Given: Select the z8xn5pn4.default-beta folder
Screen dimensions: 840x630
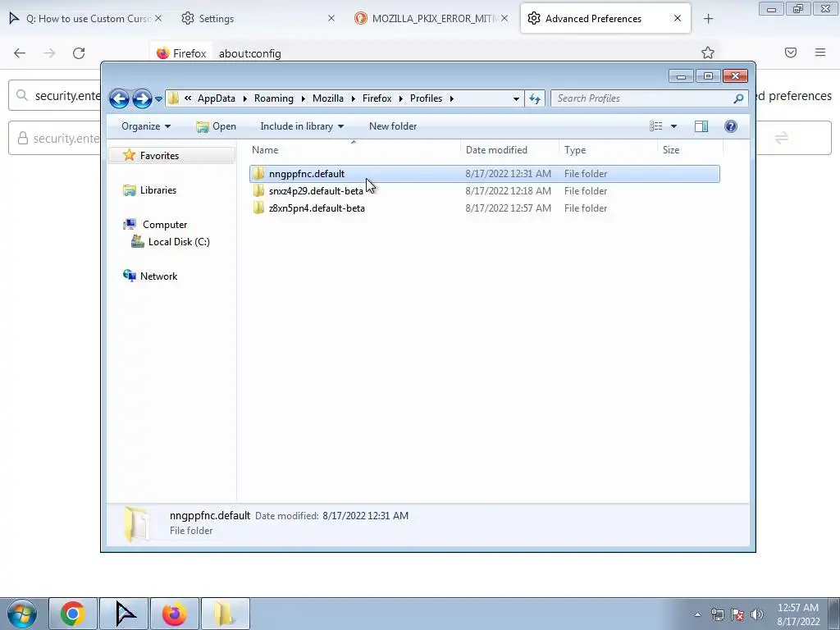Looking at the screenshot, I should point(484,208).
